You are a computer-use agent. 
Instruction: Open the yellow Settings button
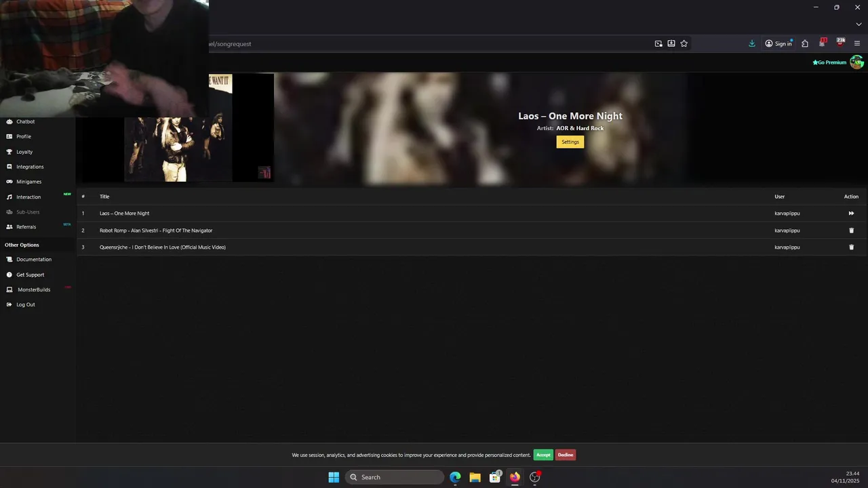coord(570,142)
